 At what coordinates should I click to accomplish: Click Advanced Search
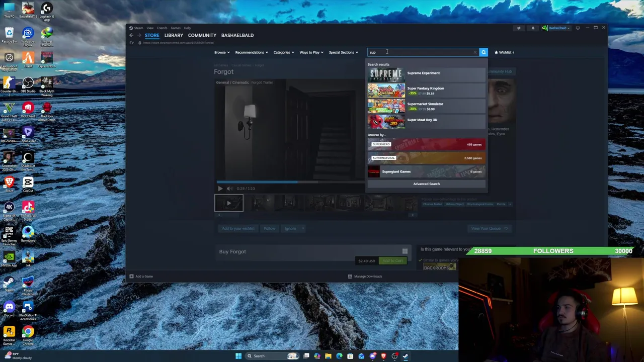[x=427, y=184]
